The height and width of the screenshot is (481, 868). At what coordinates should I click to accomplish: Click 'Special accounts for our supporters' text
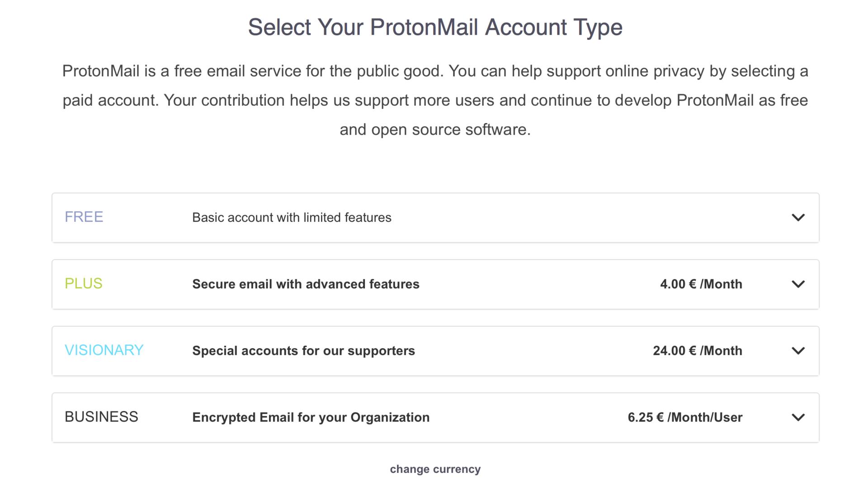click(x=303, y=351)
